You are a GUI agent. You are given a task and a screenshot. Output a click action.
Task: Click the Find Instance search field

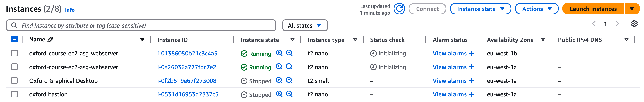pos(145,25)
